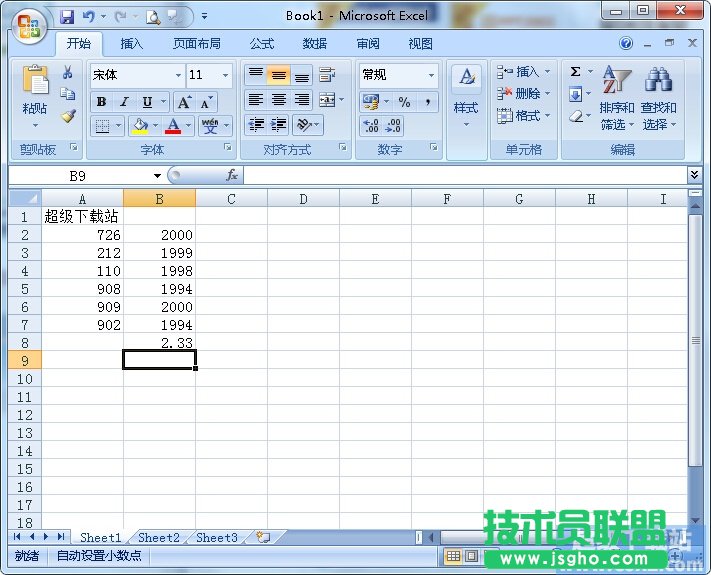Click the Save icon in quick access toolbar
Viewport: 711px width, 575px height.
pyautogui.click(x=67, y=16)
